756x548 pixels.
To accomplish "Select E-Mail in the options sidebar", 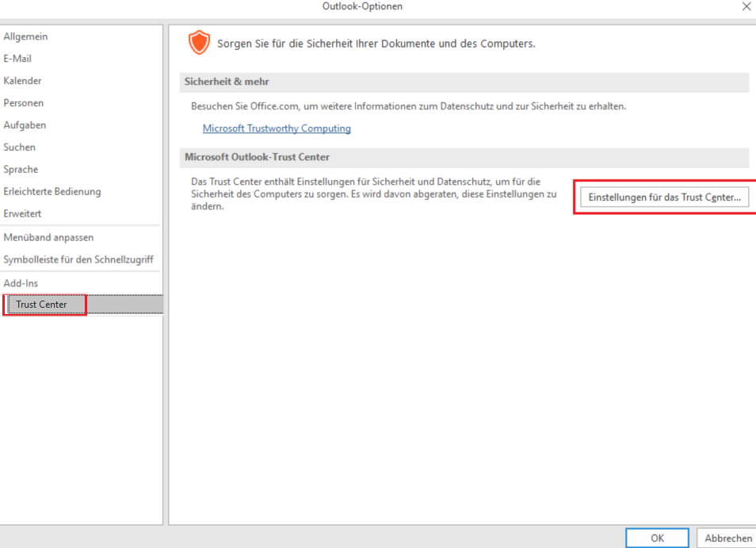I will point(17,59).
